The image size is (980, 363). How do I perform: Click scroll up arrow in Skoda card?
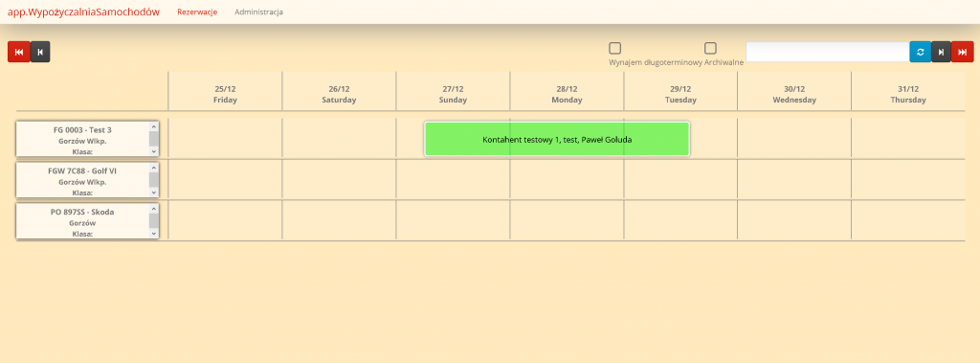(x=154, y=209)
